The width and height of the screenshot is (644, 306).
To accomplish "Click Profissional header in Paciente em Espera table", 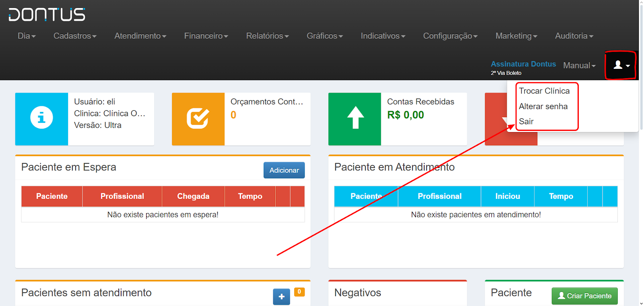I will (122, 196).
